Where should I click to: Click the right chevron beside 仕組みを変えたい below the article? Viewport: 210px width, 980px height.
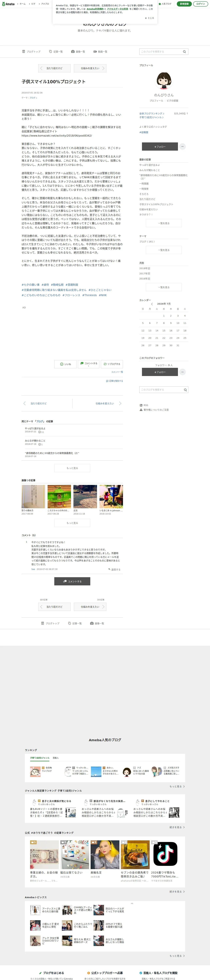[x=120, y=403]
